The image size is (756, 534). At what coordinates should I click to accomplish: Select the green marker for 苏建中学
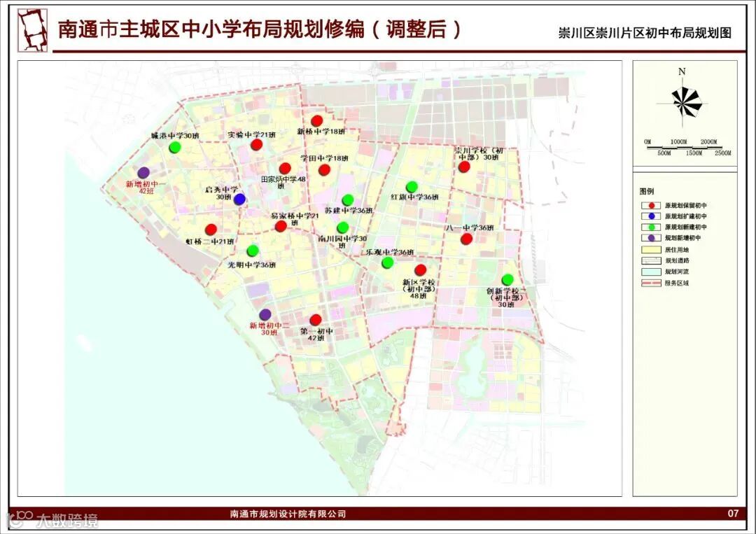tap(348, 199)
